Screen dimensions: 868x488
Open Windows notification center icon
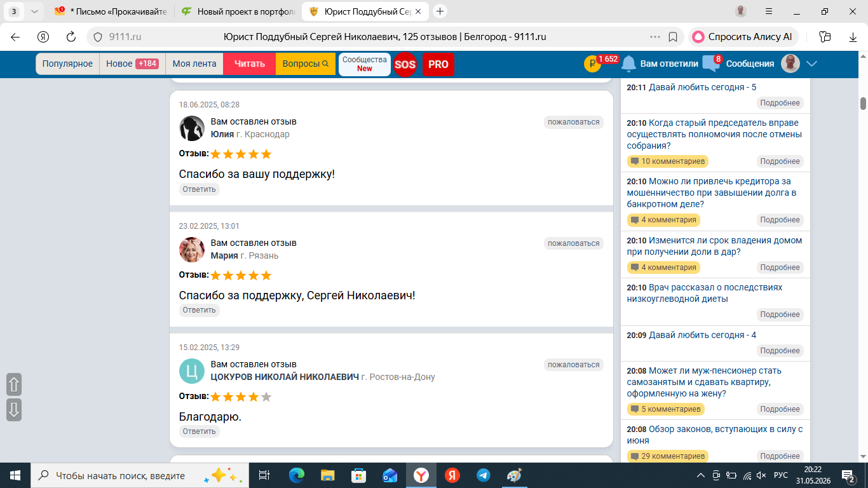point(848,475)
